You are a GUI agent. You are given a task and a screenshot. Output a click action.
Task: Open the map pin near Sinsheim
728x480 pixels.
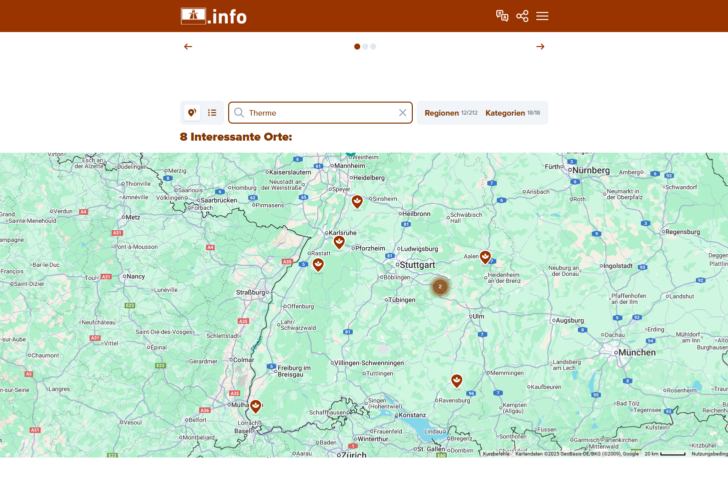pyautogui.click(x=357, y=201)
